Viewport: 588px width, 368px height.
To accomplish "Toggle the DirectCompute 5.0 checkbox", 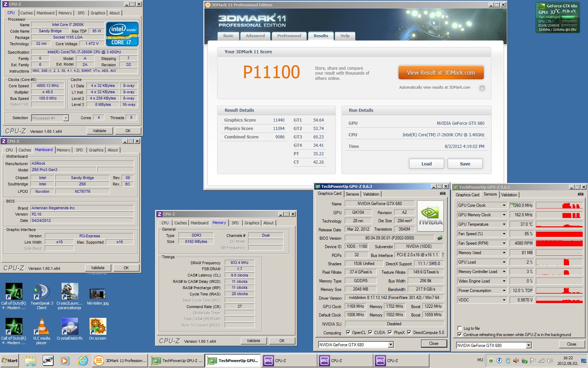I will (409, 333).
